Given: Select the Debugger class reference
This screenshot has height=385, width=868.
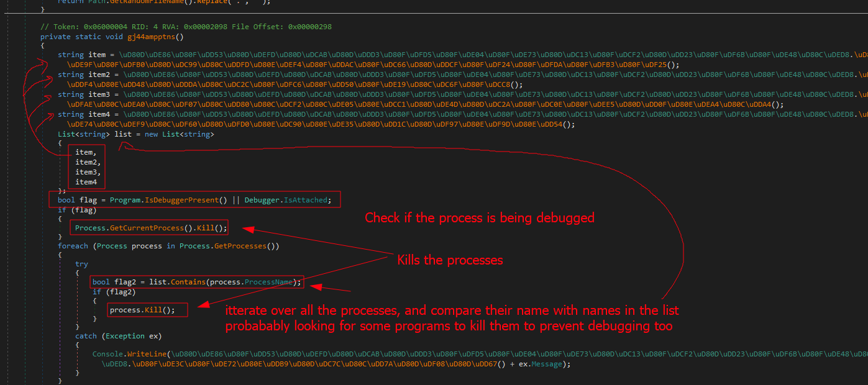Looking at the screenshot, I should pyautogui.click(x=262, y=200).
